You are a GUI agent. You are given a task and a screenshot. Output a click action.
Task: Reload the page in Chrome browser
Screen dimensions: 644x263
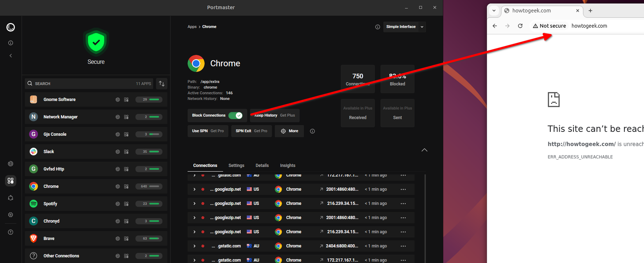[520, 26]
